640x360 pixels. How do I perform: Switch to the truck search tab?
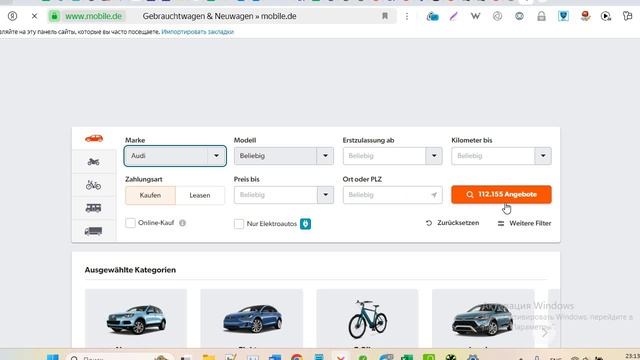point(94,231)
